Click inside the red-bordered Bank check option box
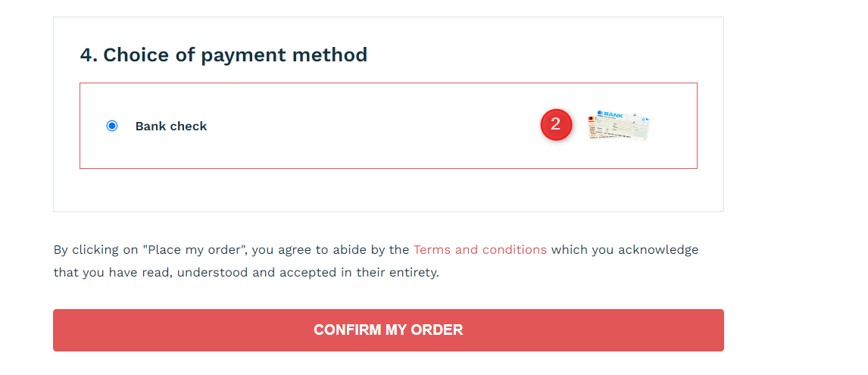Viewport: 868px width, 375px height. tap(388, 126)
